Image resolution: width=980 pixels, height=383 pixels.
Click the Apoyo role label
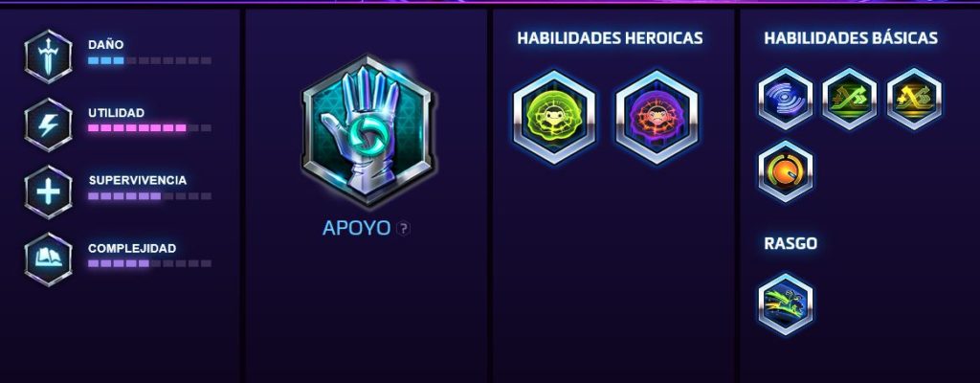pos(356,229)
